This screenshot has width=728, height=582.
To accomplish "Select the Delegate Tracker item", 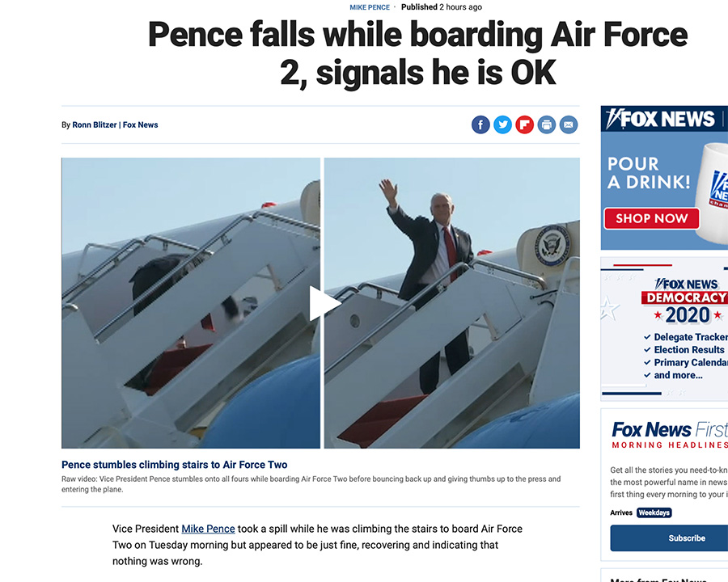I will (x=691, y=337).
